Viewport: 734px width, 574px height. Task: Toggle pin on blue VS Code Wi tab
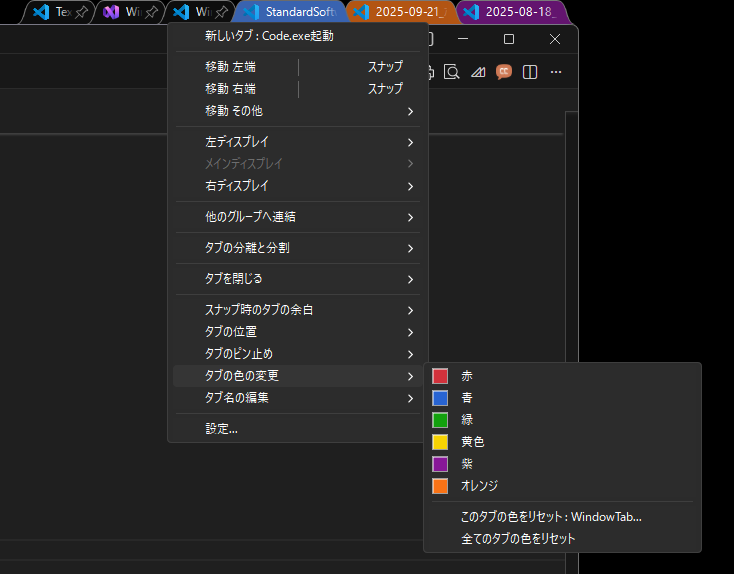coord(220,12)
